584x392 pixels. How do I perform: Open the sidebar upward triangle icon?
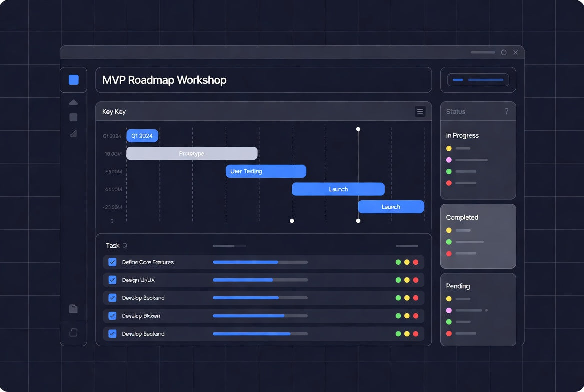73,102
